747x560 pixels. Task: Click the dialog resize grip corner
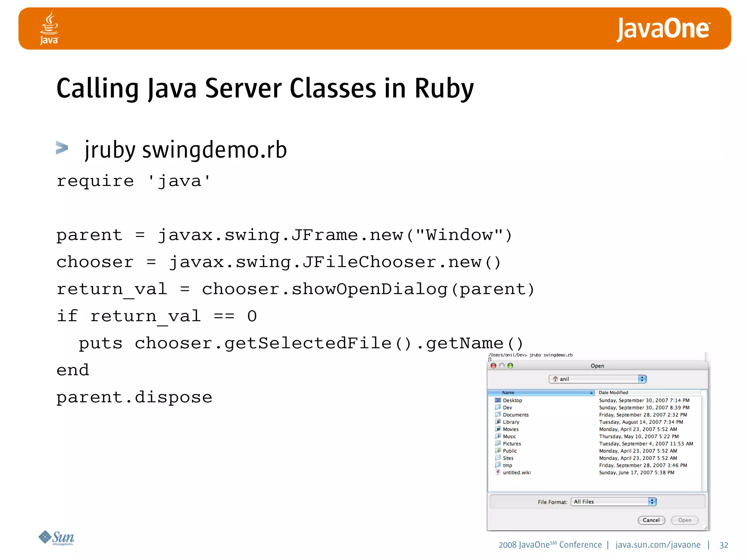click(705, 528)
